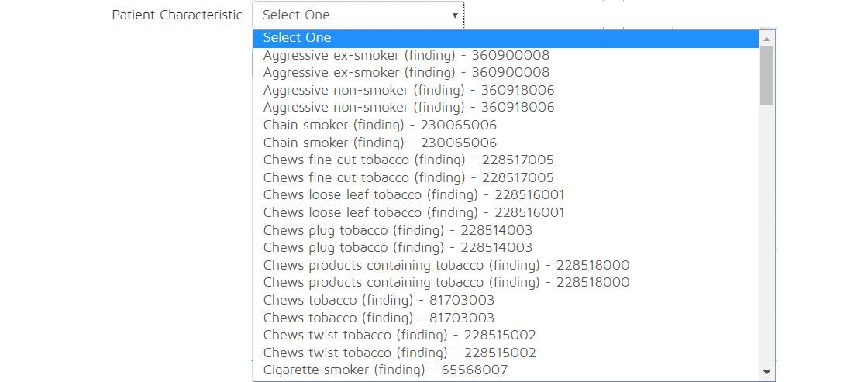Choose the highlighted Select One option
This screenshot has width=868, height=382.
[x=297, y=38]
